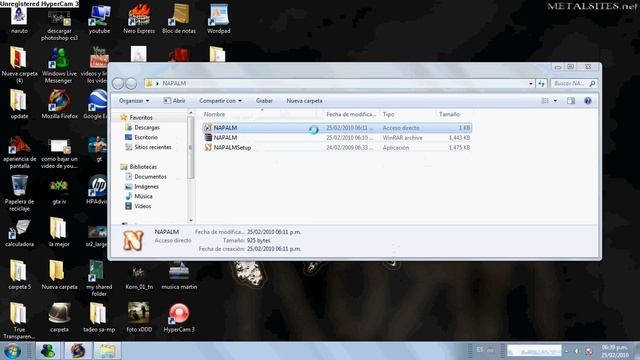Select the NAPALMSetup application file

click(337, 147)
